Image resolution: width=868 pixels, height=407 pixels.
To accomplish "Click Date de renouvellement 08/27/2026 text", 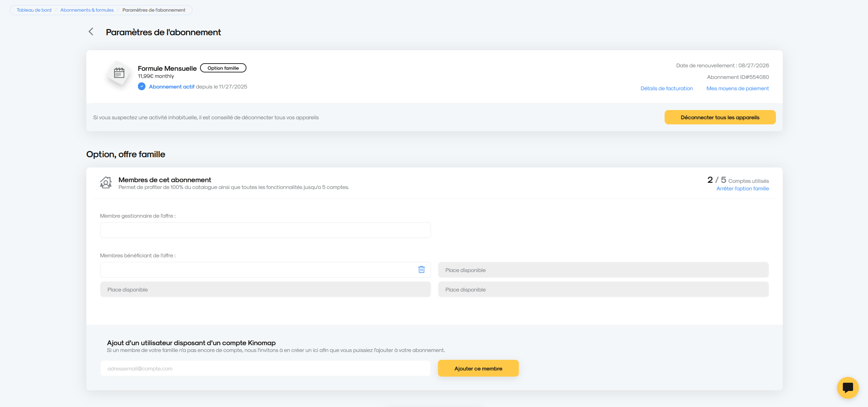I will (723, 65).
